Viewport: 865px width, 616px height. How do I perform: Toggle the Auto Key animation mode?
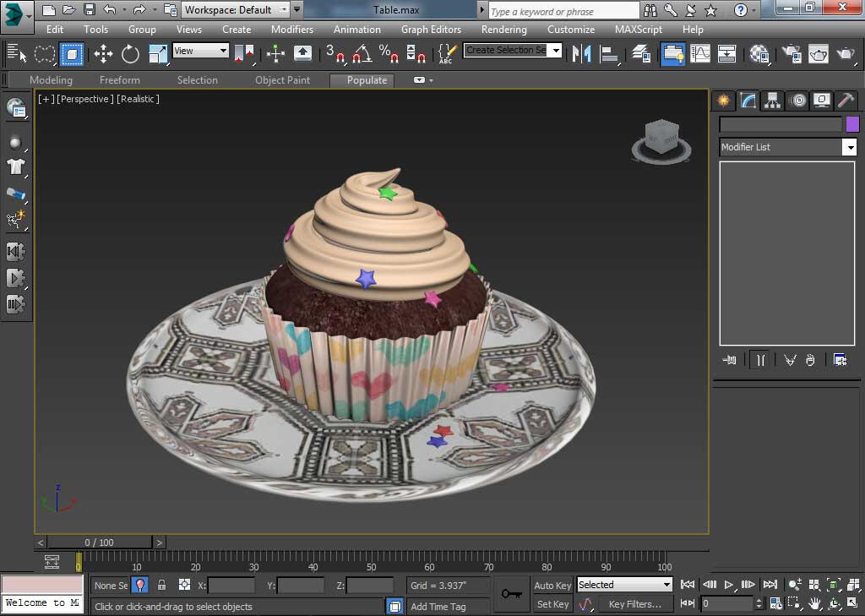[552, 585]
